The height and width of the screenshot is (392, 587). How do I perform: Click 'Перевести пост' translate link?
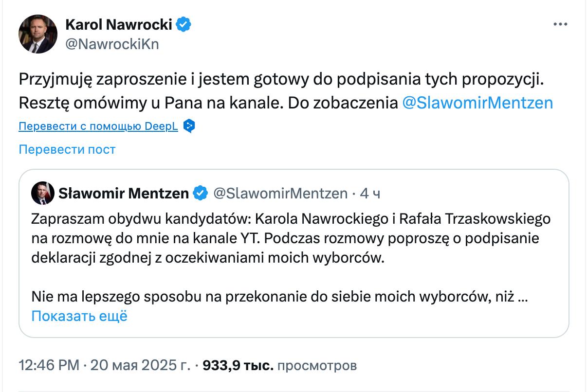(x=67, y=149)
